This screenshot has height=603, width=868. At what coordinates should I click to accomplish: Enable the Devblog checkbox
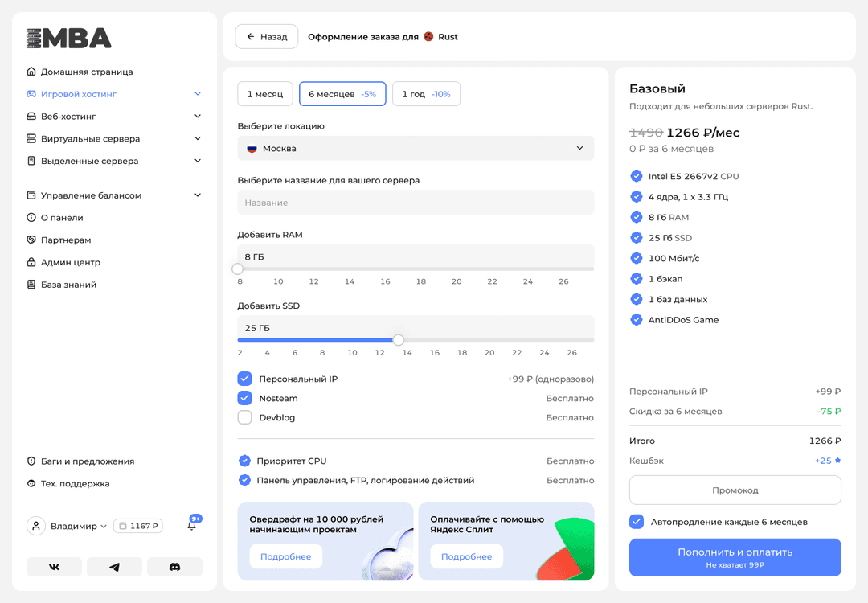(245, 417)
